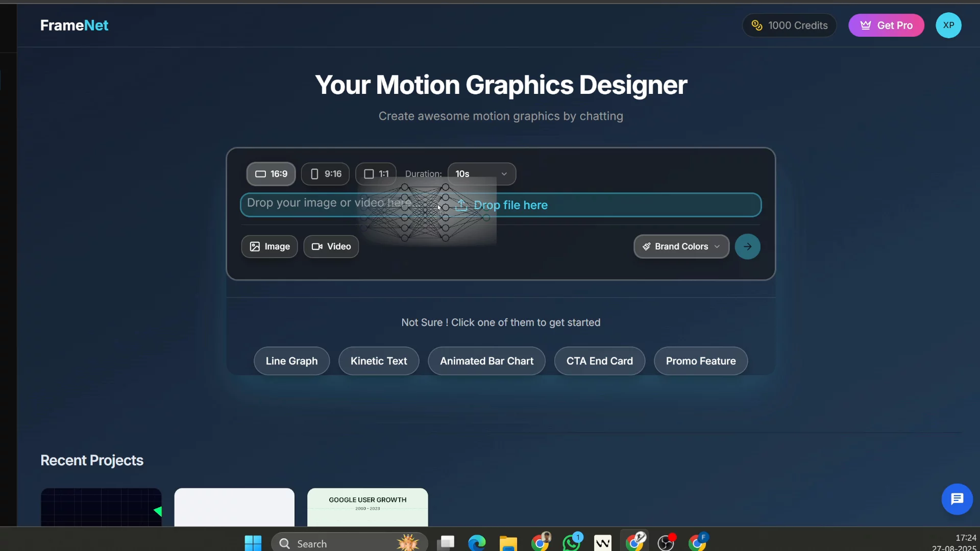Screen dimensions: 980x551
Task: Click the upload icon in Drop file here
Action: (x=461, y=205)
